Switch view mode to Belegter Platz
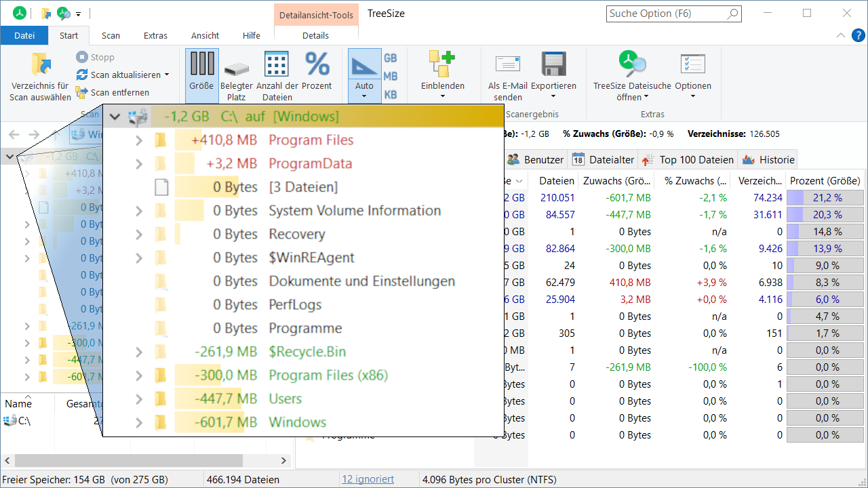The height and width of the screenshot is (488, 868). [x=236, y=76]
